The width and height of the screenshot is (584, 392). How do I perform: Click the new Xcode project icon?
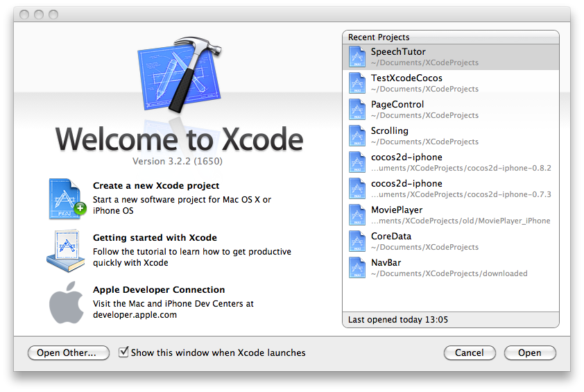(67, 198)
